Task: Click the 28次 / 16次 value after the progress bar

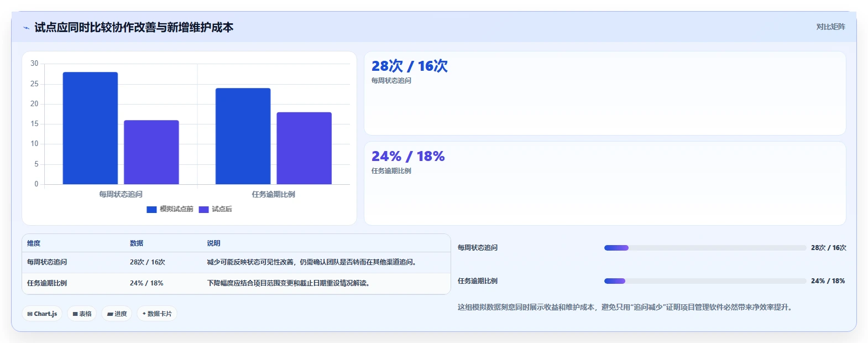Action: pyautogui.click(x=829, y=248)
